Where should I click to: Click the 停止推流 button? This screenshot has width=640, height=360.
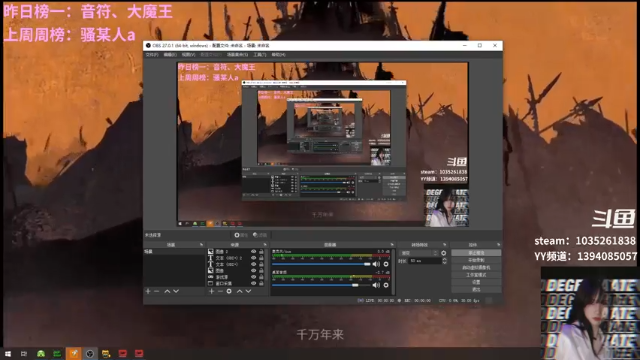tap(476, 253)
